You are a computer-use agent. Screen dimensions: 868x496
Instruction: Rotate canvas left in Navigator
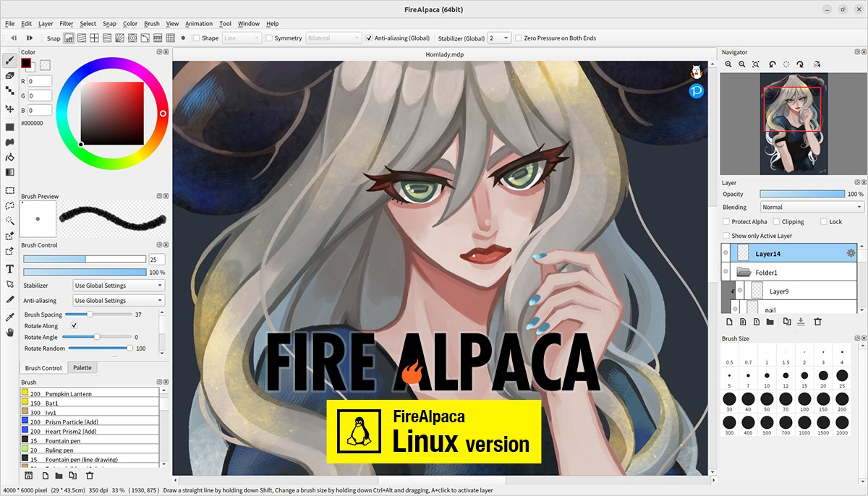click(x=773, y=64)
